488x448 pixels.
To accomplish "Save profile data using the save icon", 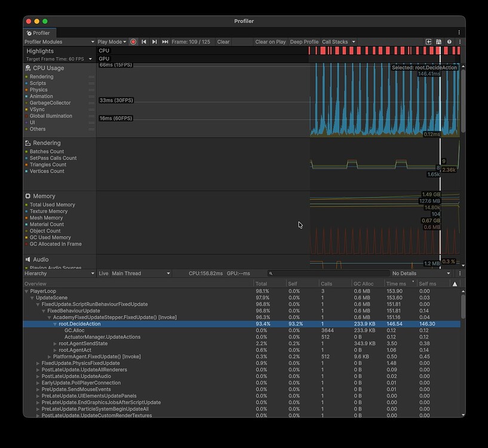I will (438, 42).
